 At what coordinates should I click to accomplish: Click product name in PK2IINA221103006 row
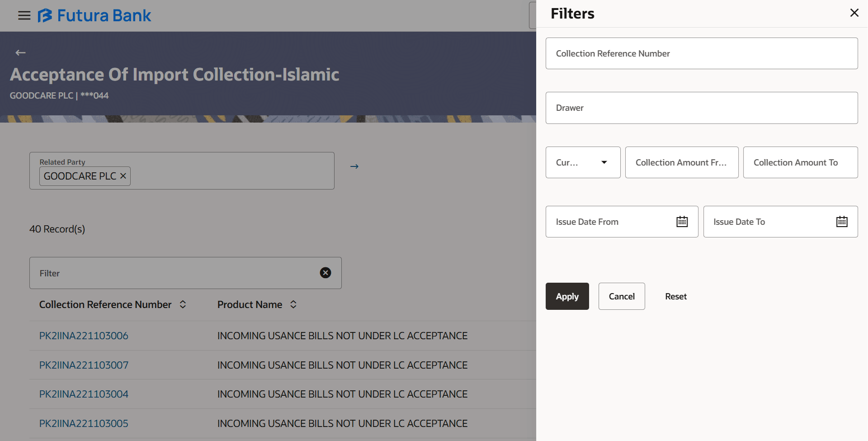pyautogui.click(x=342, y=336)
